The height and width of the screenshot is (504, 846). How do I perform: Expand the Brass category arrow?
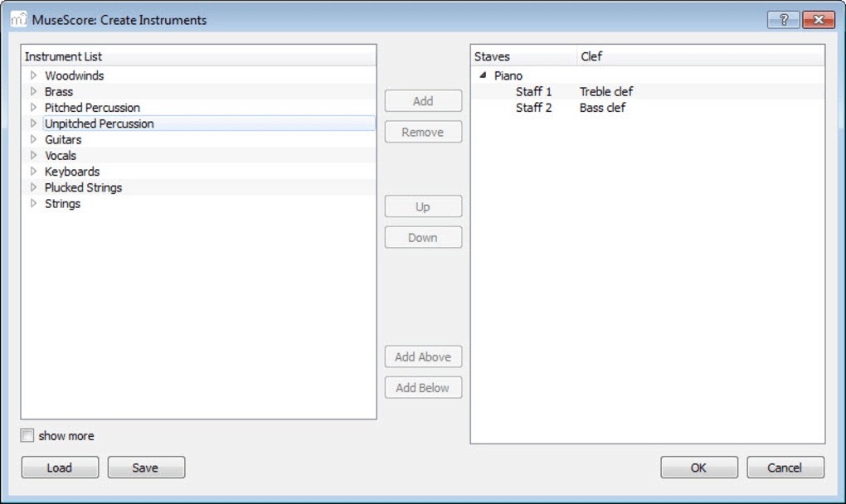(34, 92)
